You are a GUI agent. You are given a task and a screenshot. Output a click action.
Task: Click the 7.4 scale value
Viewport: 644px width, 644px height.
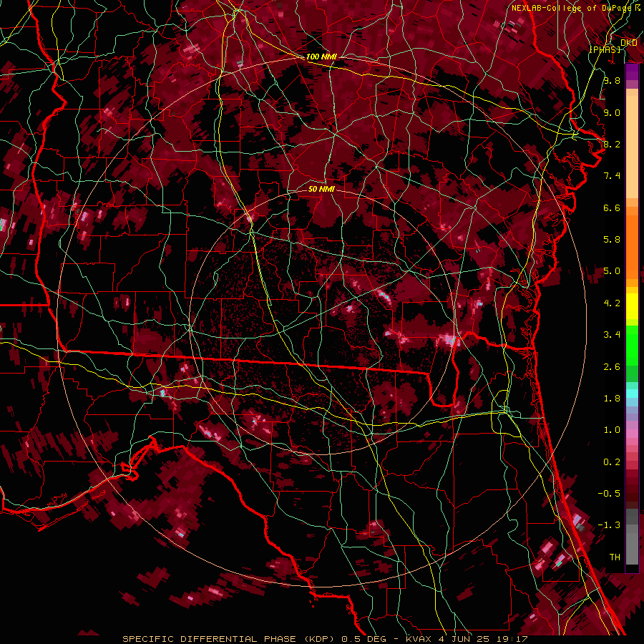(612, 176)
